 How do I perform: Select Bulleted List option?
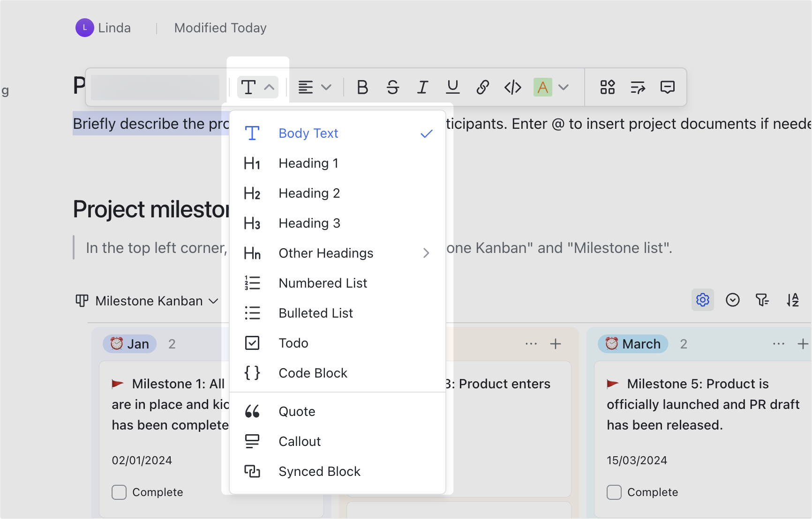[338, 313]
